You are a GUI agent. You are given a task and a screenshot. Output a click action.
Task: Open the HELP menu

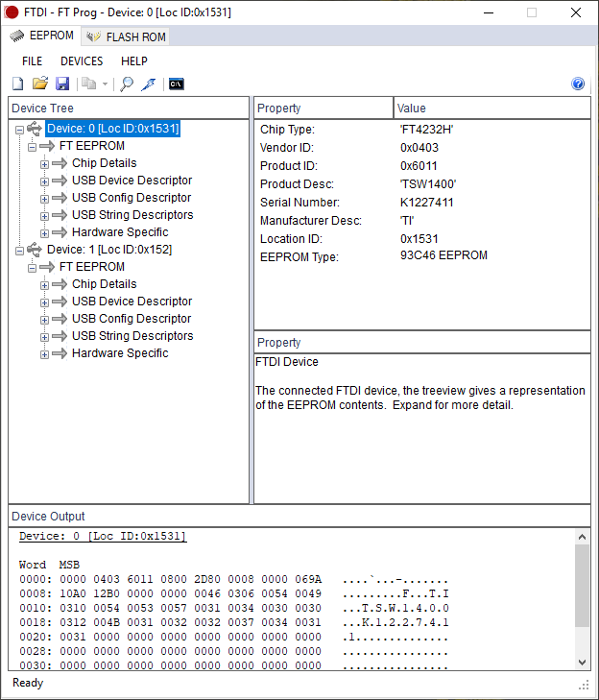coord(133,61)
